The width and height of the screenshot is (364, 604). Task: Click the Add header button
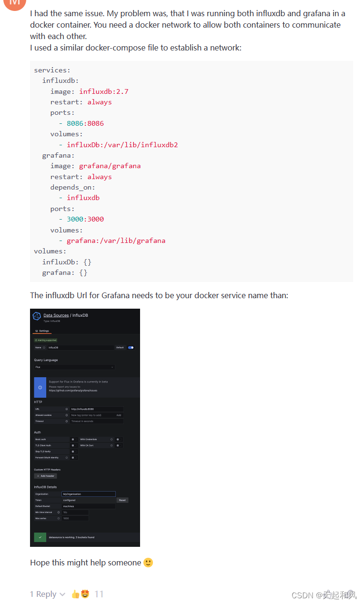tap(45, 476)
